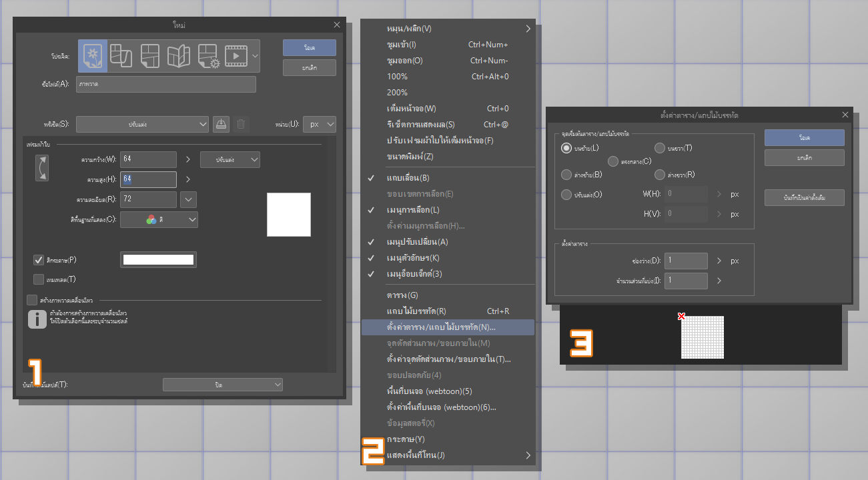Open the unit (U) px dropdown
868x480 pixels.
point(320,124)
